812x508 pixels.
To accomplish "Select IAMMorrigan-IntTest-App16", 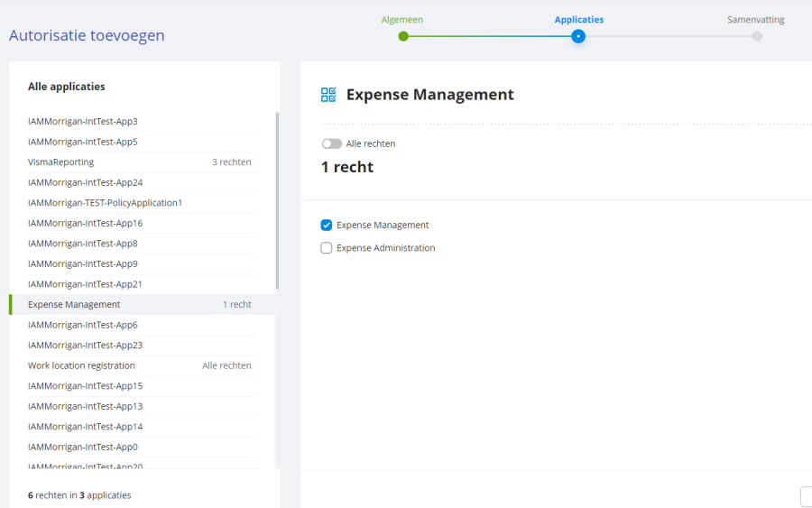I will [x=141, y=223].
